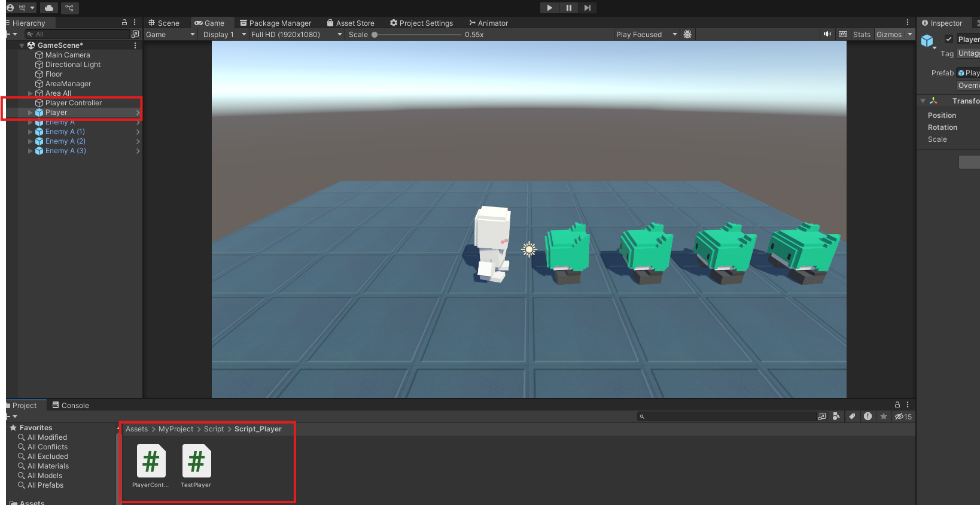
Task: Start Play mode
Action: point(549,8)
